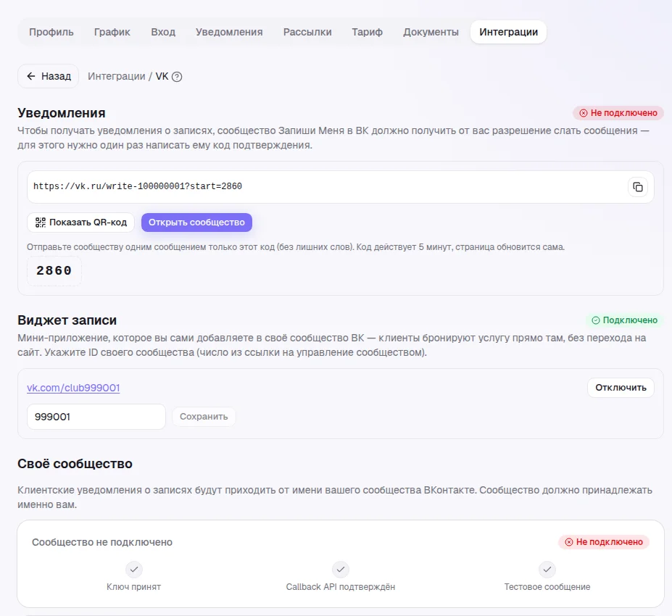Save the community ID with Сохранить
The height and width of the screenshot is (616, 672).
click(204, 417)
